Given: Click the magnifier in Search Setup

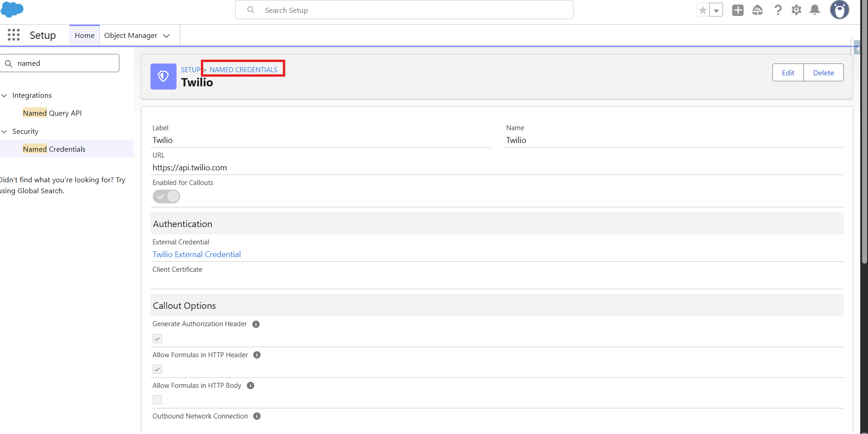Looking at the screenshot, I should pos(251,10).
